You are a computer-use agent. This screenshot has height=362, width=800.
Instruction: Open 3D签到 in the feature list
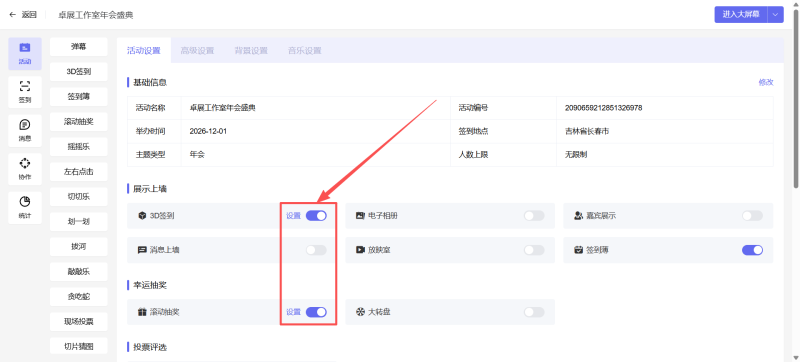[79, 72]
